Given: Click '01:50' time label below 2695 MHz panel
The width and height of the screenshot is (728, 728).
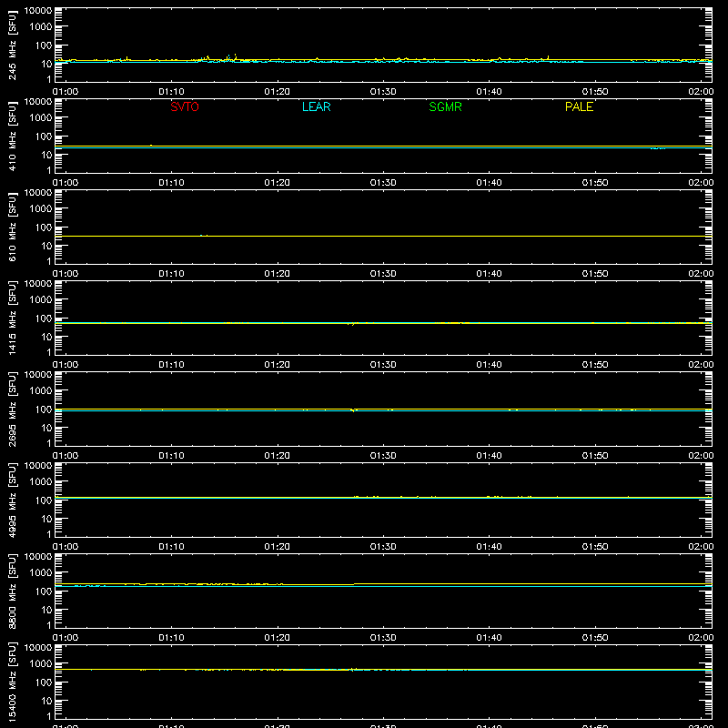Looking at the screenshot, I should click(x=595, y=456).
